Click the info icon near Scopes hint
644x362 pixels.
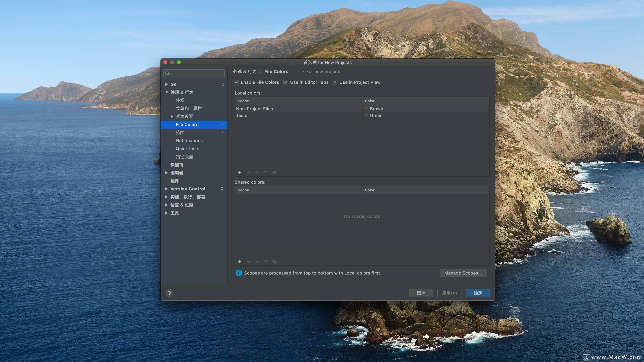(238, 273)
